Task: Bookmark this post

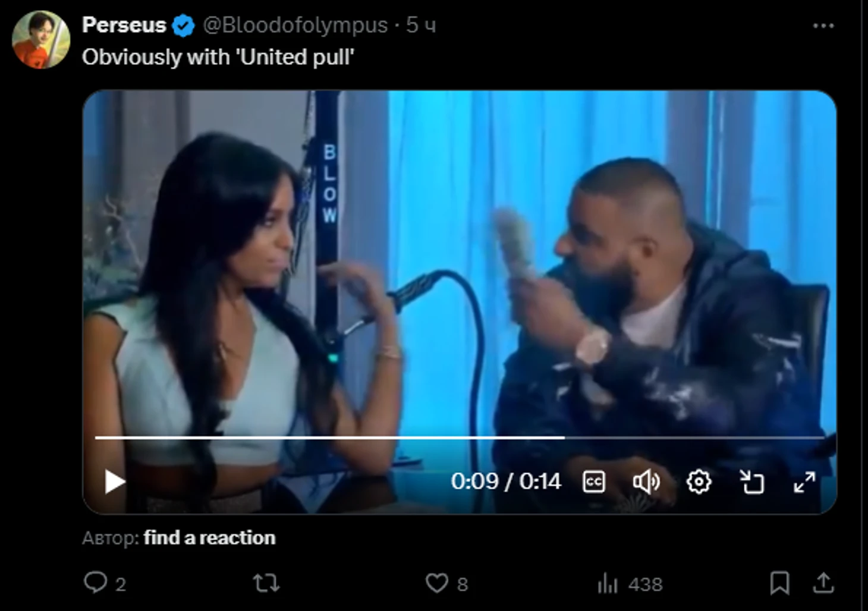Action: [779, 583]
